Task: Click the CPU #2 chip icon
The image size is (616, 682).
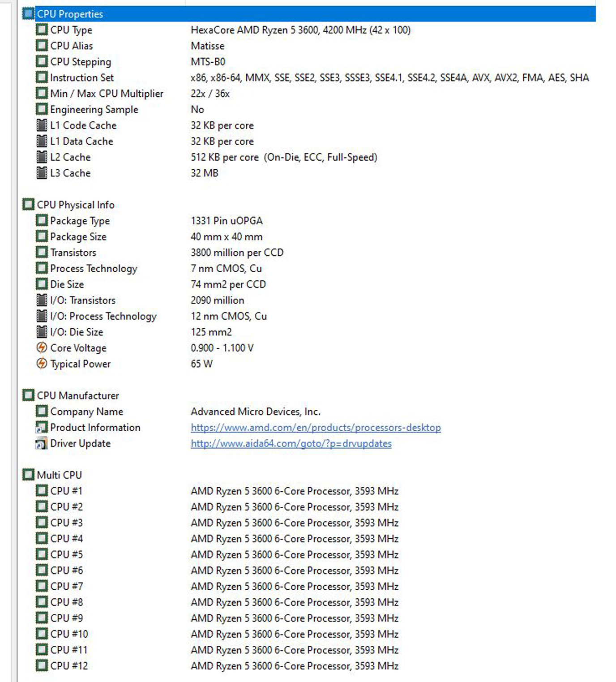Action: [x=42, y=506]
